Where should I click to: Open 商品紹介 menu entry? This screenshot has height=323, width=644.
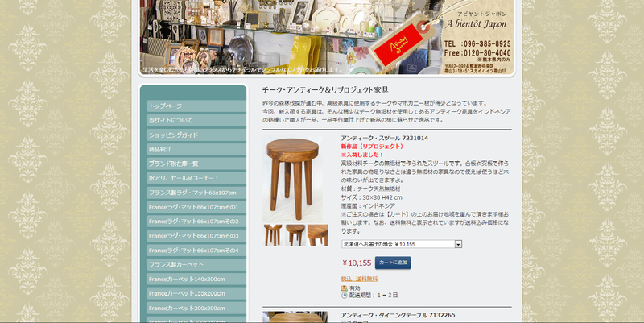pos(196,149)
